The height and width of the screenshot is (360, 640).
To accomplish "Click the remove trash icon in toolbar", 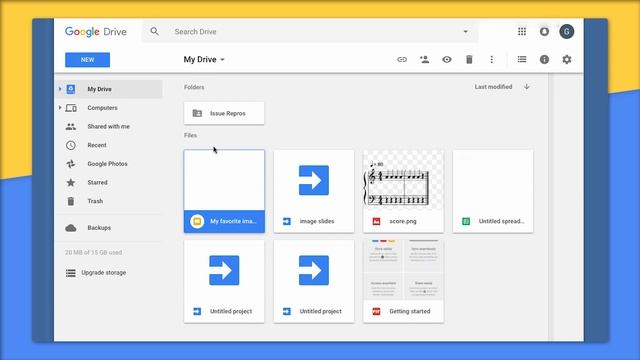I will (x=469, y=60).
